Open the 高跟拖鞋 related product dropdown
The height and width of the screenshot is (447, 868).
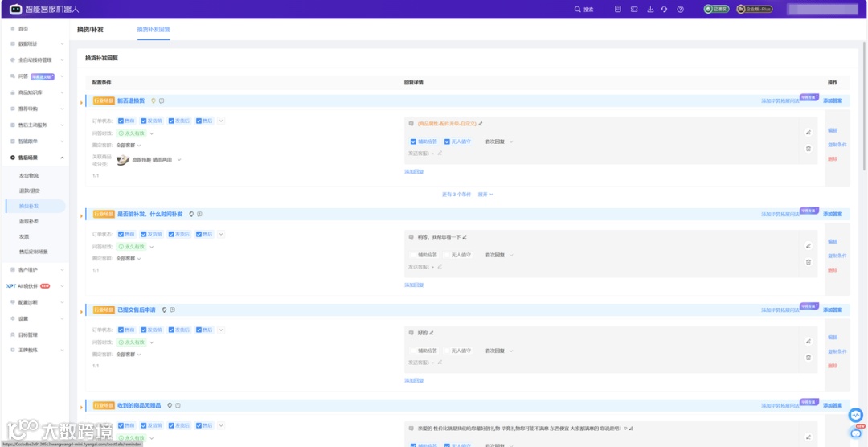coord(178,159)
